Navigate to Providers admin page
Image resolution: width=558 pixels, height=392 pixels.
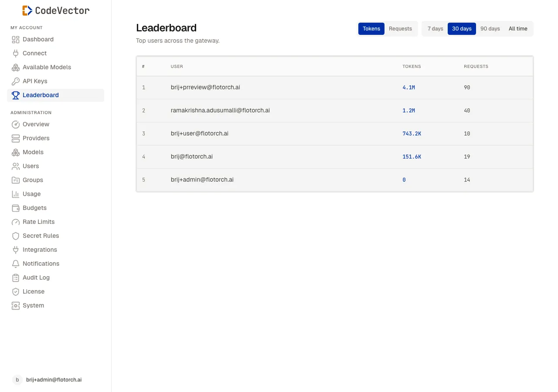pos(56,138)
